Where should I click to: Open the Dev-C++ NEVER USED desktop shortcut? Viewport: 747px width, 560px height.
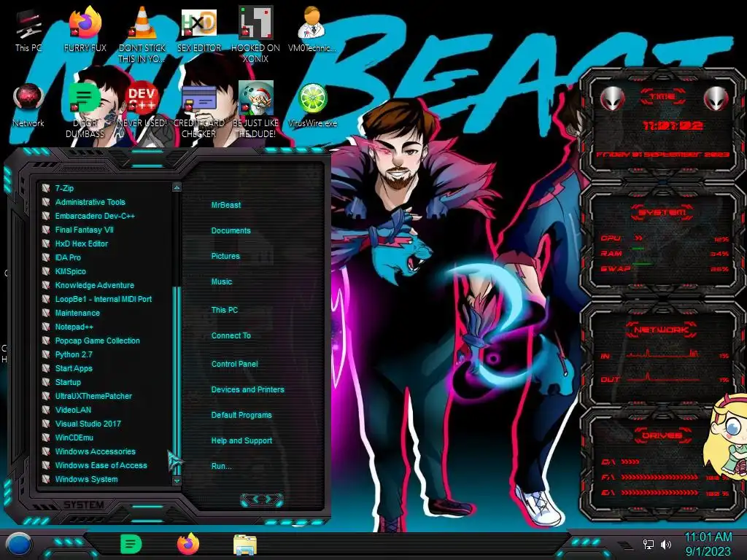coord(142,105)
